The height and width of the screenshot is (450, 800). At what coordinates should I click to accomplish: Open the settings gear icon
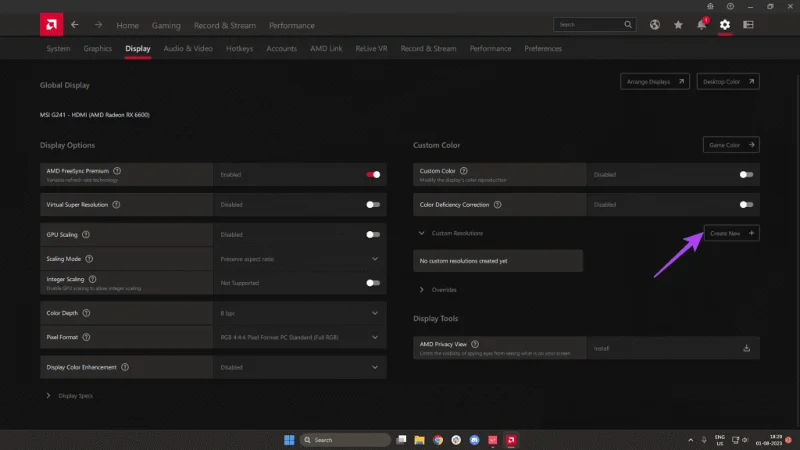coord(725,24)
